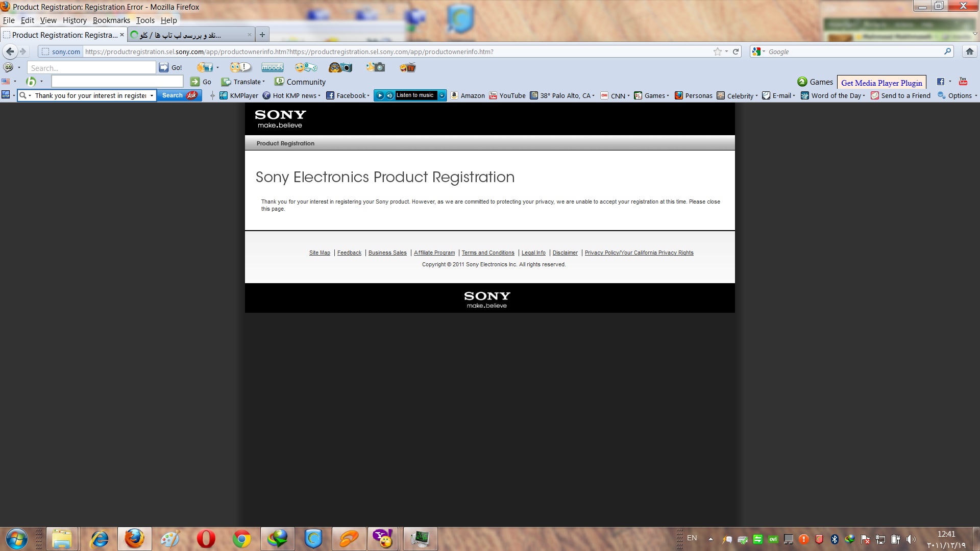Open the View menu
The image size is (980, 551).
tap(48, 20)
